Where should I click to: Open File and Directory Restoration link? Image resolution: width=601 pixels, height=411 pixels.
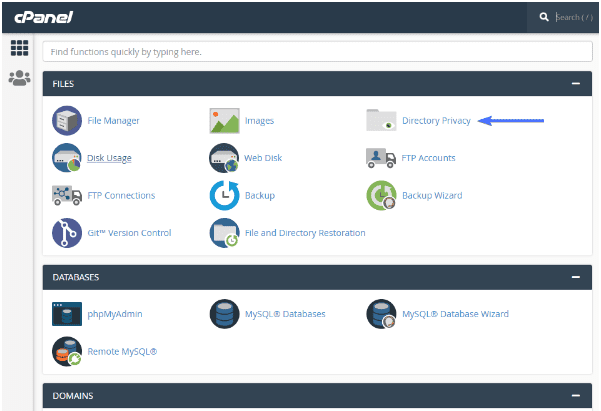[305, 233]
